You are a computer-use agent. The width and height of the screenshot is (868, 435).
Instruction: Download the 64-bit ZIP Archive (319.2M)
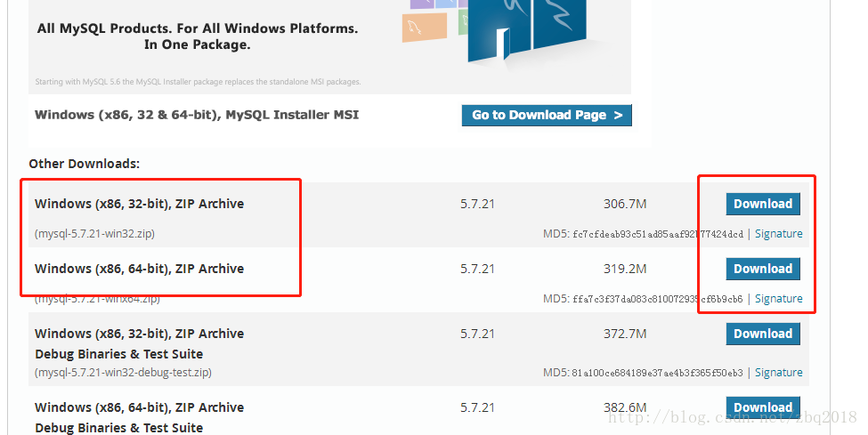point(763,269)
